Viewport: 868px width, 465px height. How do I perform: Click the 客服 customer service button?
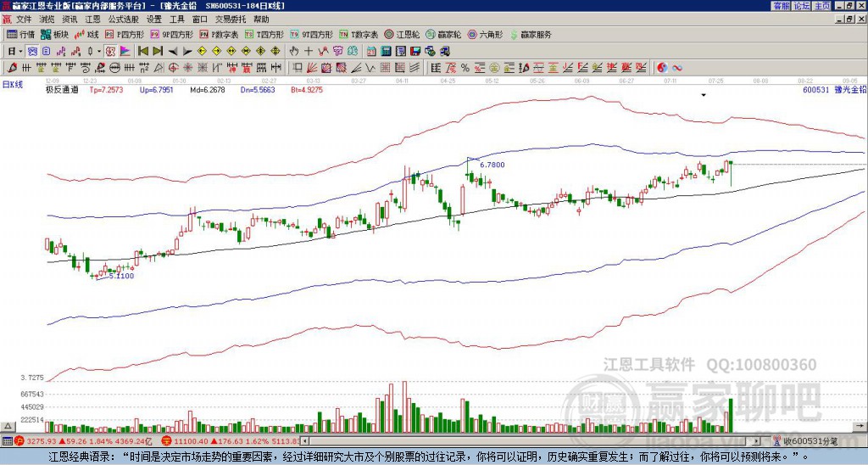pyautogui.click(x=781, y=6)
